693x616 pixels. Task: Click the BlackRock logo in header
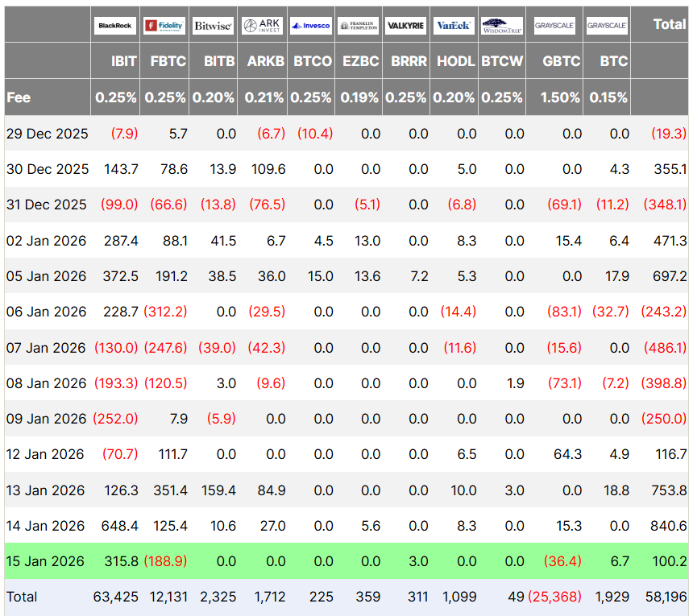pos(116,26)
